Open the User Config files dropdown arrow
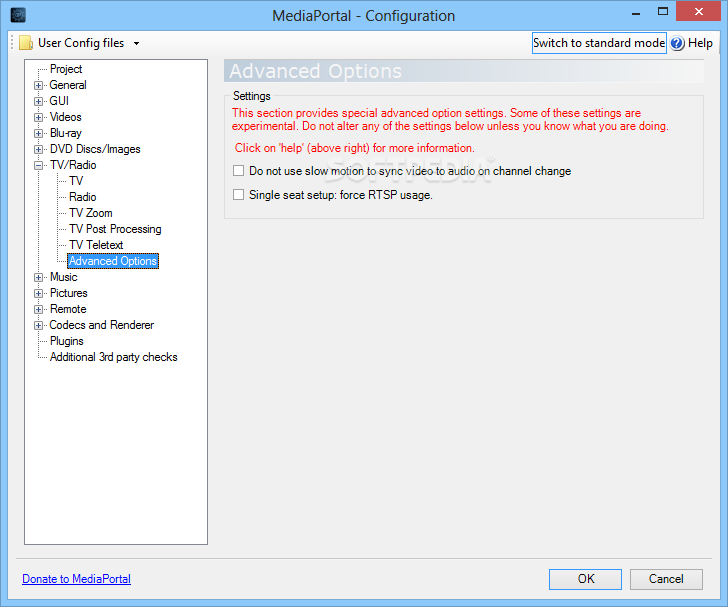Viewport: 728px width, 607px height. click(136, 43)
